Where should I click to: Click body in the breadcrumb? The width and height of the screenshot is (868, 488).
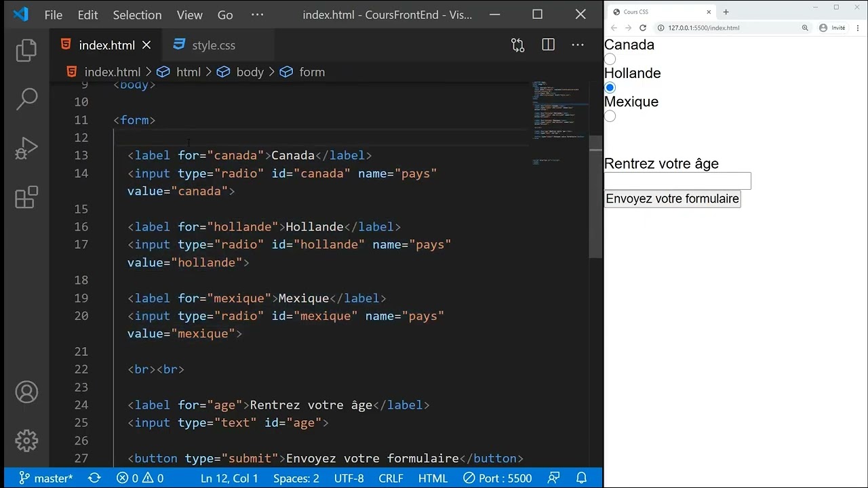pos(240,72)
